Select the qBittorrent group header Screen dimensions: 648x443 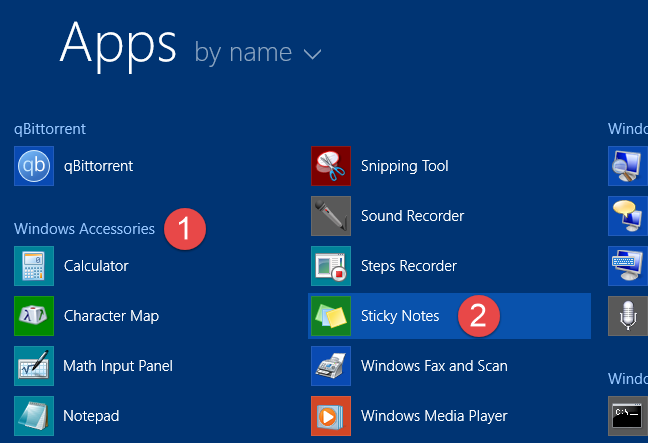50,129
